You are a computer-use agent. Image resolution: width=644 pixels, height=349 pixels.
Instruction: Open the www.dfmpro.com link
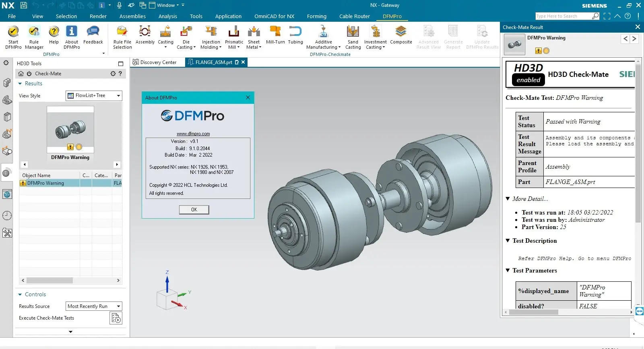193,134
